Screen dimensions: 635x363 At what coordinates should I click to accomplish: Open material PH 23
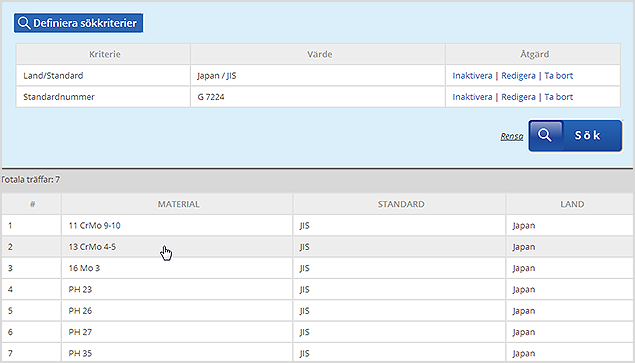(x=80, y=290)
